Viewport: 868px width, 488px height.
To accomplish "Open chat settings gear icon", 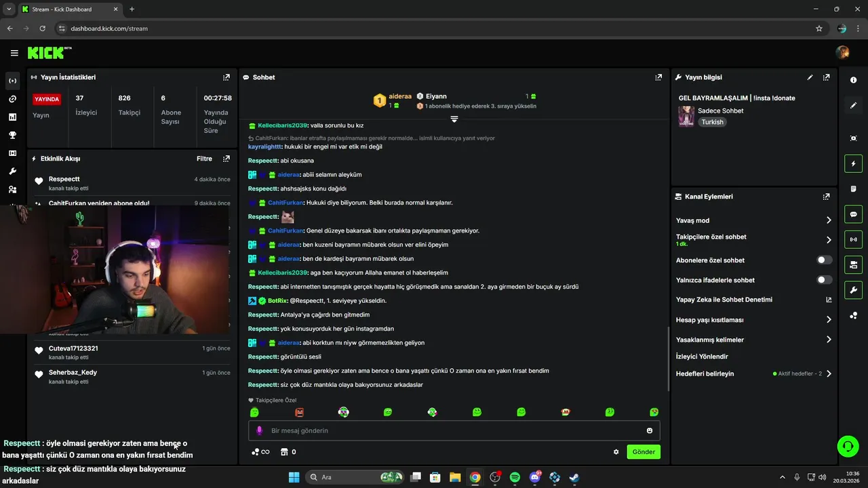I will click(x=616, y=452).
